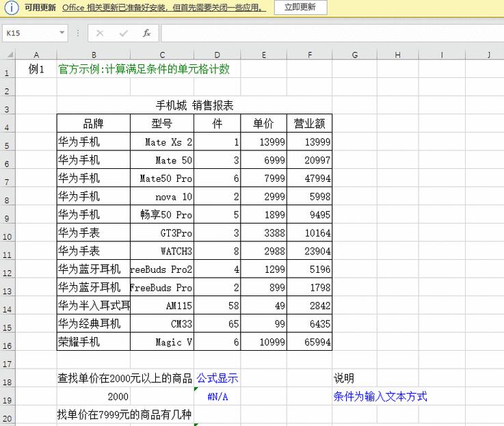Select column E header
Viewport: 504px width, 426px height.
[x=263, y=55]
